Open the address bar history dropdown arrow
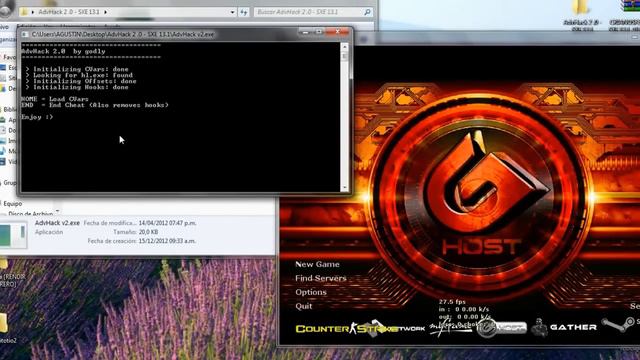 click(232, 12)
